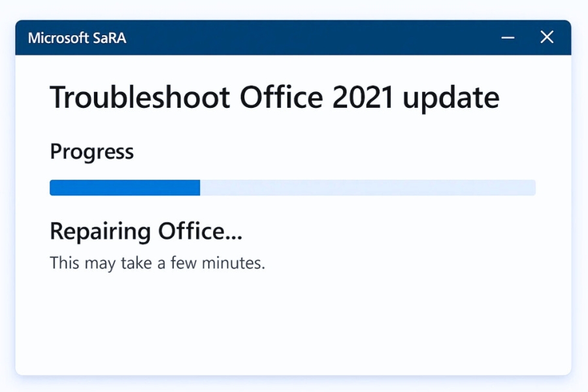
Task: Click the Progress section heading
Action: coord(91,152)
